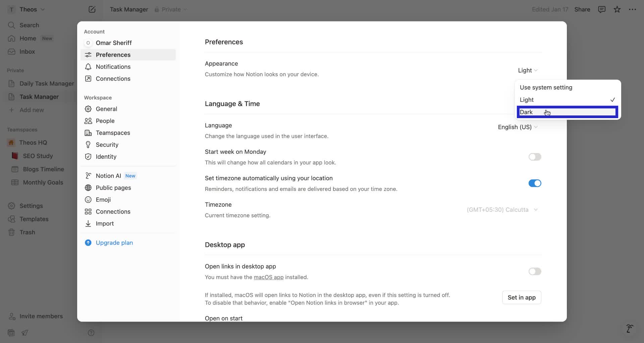Enable Open links in desktop app
This screenshot has height=343, width=644.
[535, 272]
